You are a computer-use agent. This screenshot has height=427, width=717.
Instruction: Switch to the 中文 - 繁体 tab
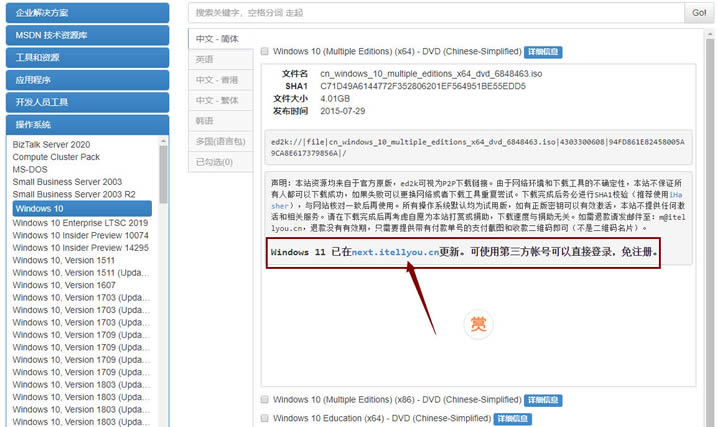tap(220, 101)
